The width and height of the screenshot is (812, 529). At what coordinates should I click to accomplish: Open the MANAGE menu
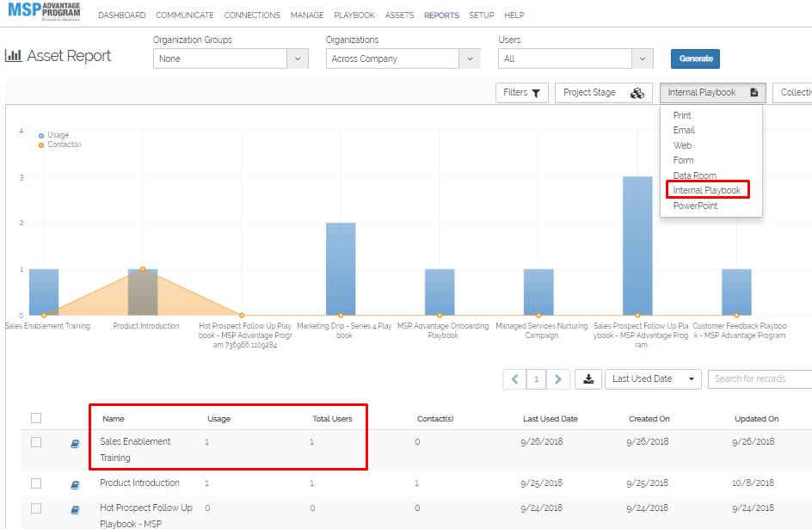click(307, 15)
